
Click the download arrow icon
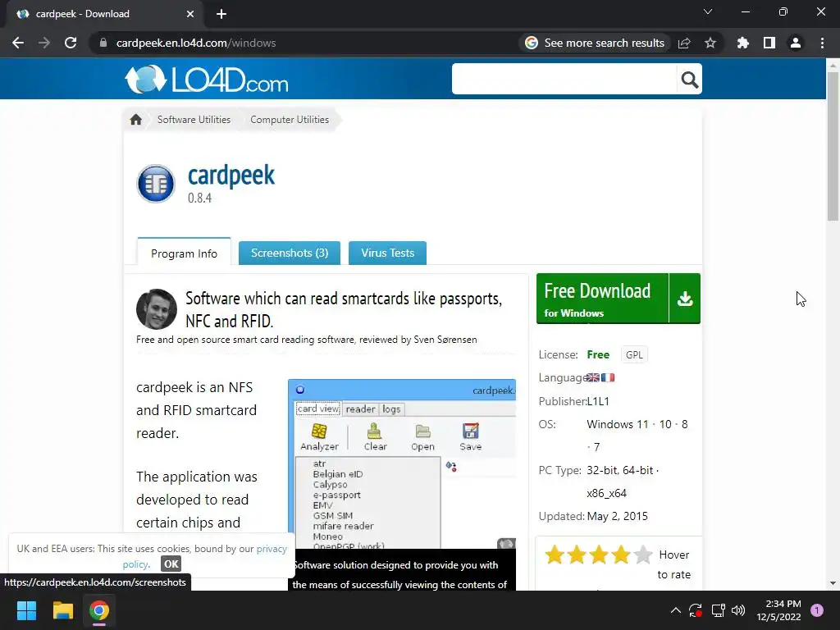point(685,299)
